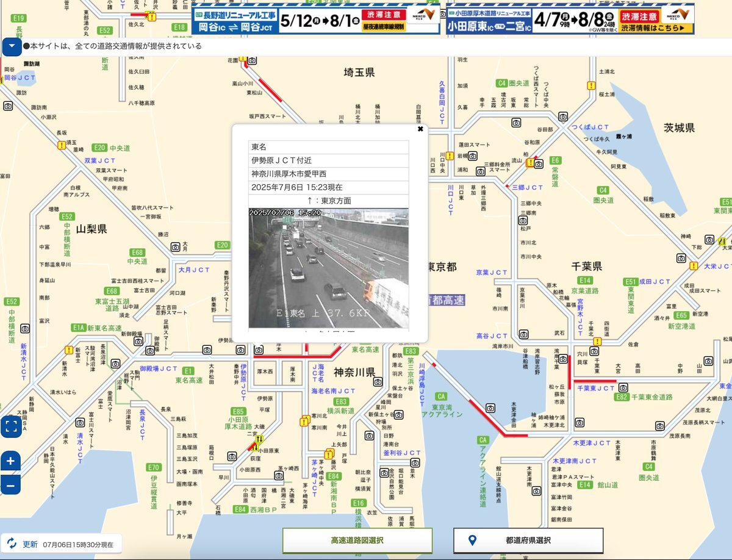Open 高速道路図選択 map selector

tap(357, 540)
